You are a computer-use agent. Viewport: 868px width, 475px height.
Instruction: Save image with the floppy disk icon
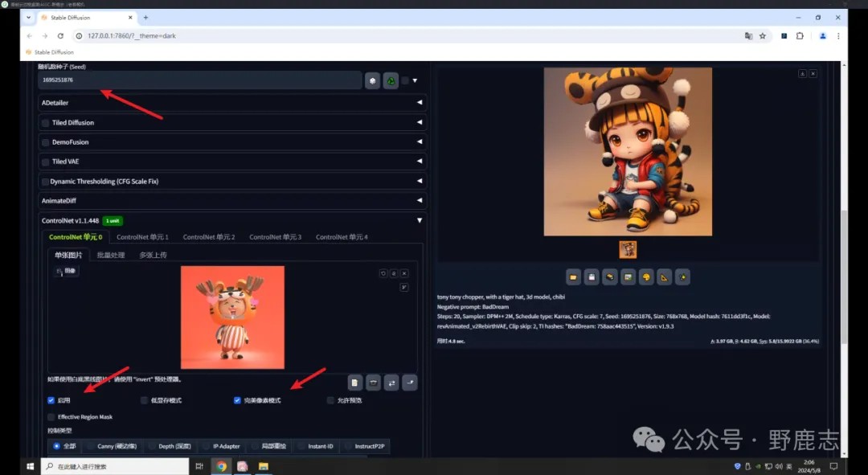[x=592, y=276]
